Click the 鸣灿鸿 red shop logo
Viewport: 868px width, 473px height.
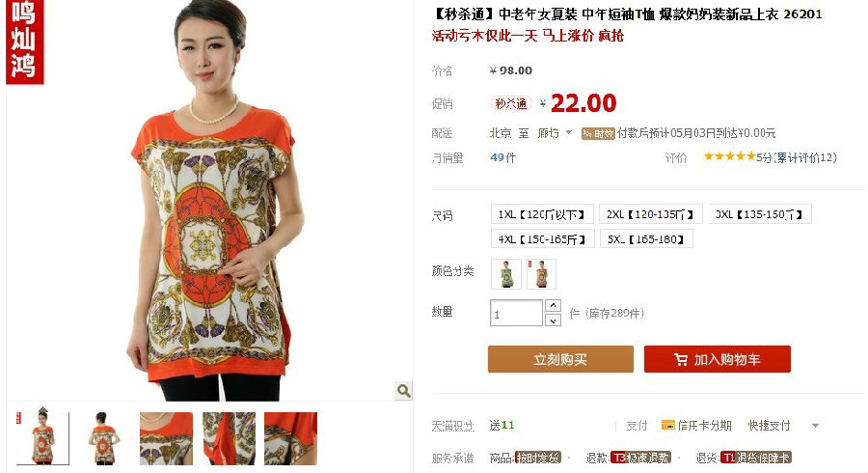pos(24,42)
